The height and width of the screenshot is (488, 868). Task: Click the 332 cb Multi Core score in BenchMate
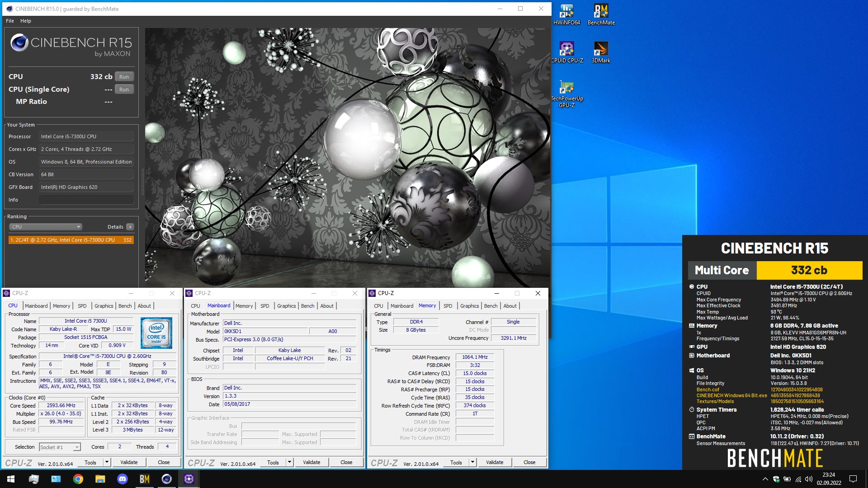click(x=809, y=270)
